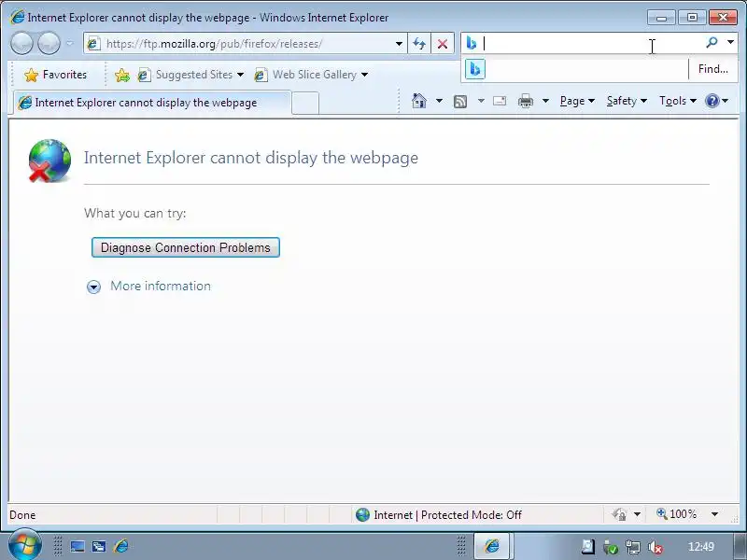Click the globe icon in status bar
The width and height of the screenshot is (747, 560).
click(x=362, y=515)
